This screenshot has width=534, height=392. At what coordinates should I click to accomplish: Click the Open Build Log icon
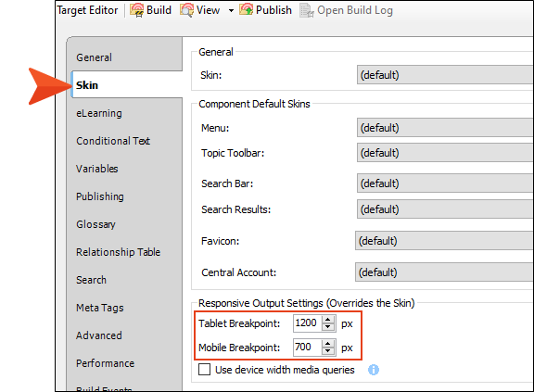[x=307, y=10]
